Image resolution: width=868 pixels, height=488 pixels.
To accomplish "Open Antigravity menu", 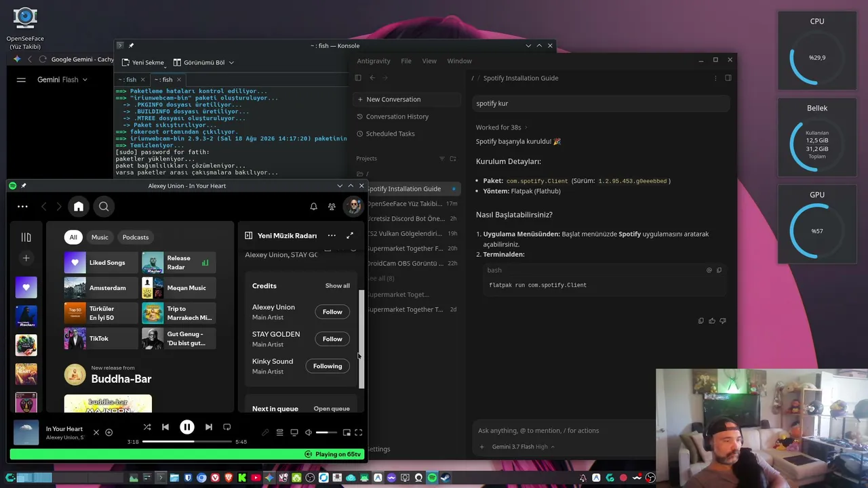I will coord(374,61).
